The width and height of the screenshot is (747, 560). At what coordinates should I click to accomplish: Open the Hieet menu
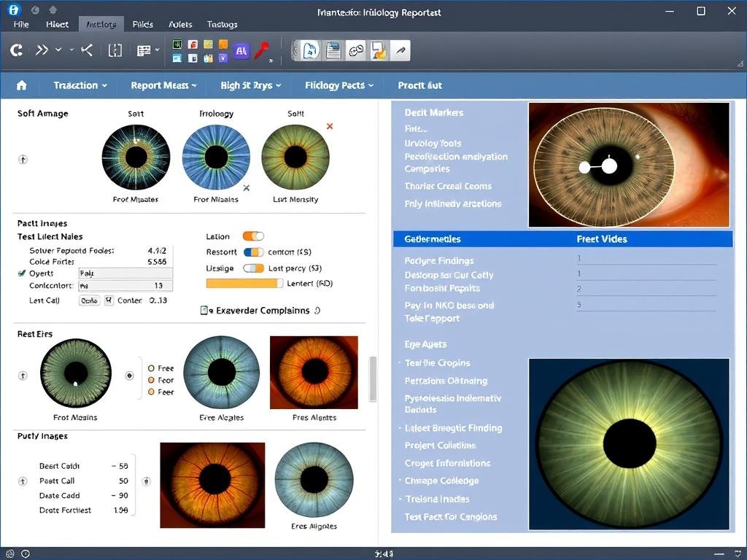[x=57, y=24]
